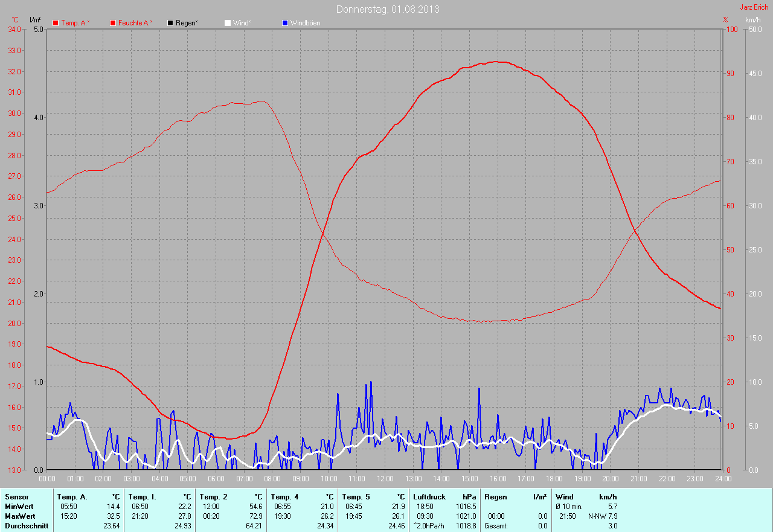Click the Jarz Erich author text

coord(754,7)
